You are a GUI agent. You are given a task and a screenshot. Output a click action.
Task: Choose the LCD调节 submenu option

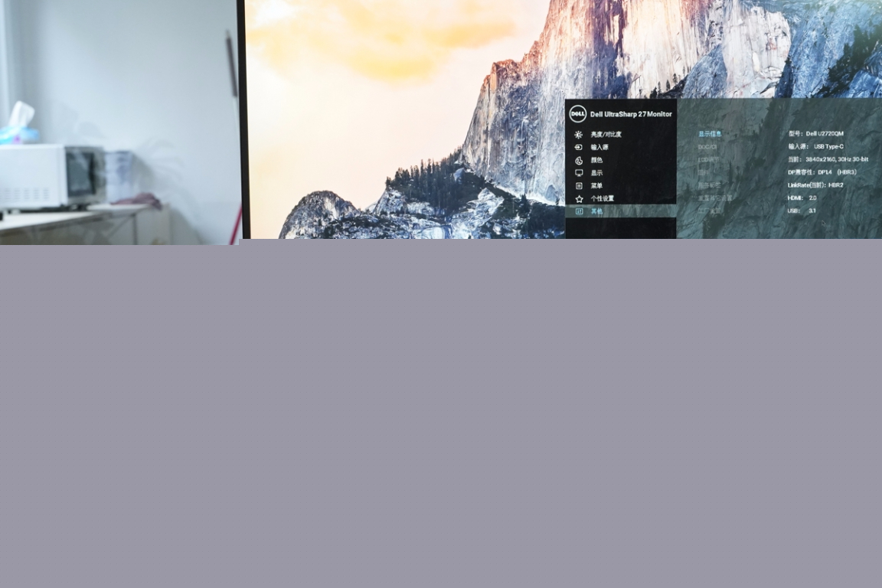pyautogui.click(x=708, y=160)
